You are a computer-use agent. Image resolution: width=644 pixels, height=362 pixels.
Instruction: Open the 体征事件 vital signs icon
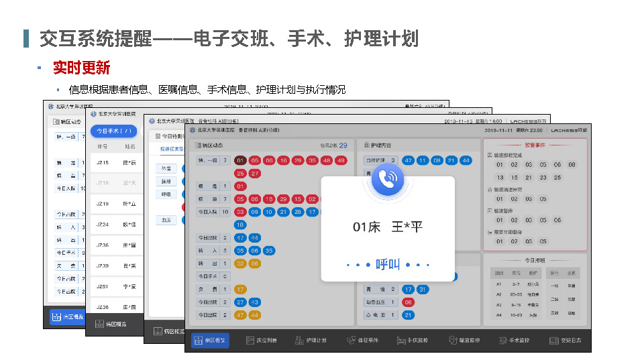[x=351, y=341]
